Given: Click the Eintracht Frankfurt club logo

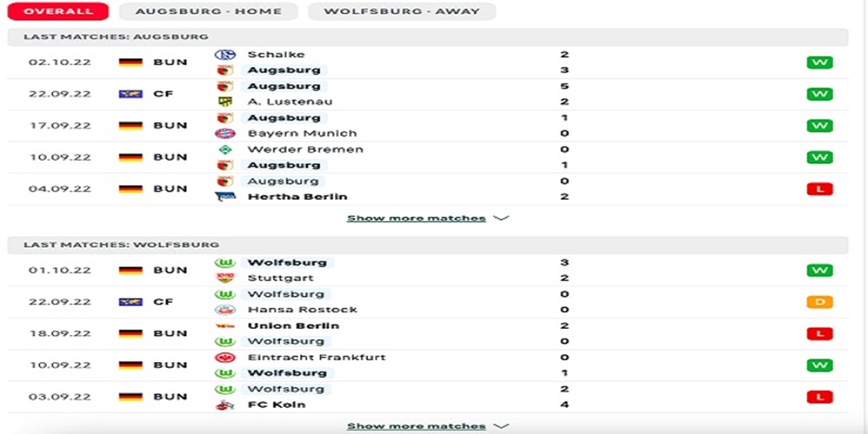Looking at the screenshot, I should point(225,358).
